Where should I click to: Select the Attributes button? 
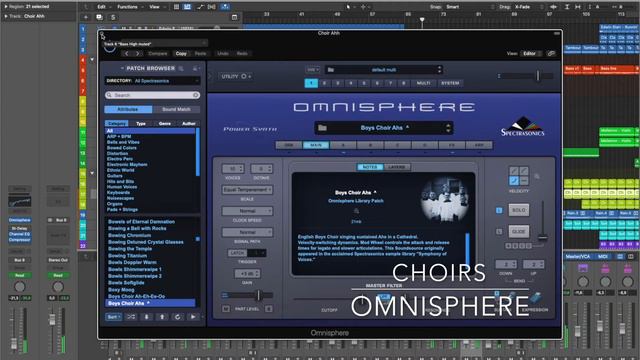(x=128, y=109)
